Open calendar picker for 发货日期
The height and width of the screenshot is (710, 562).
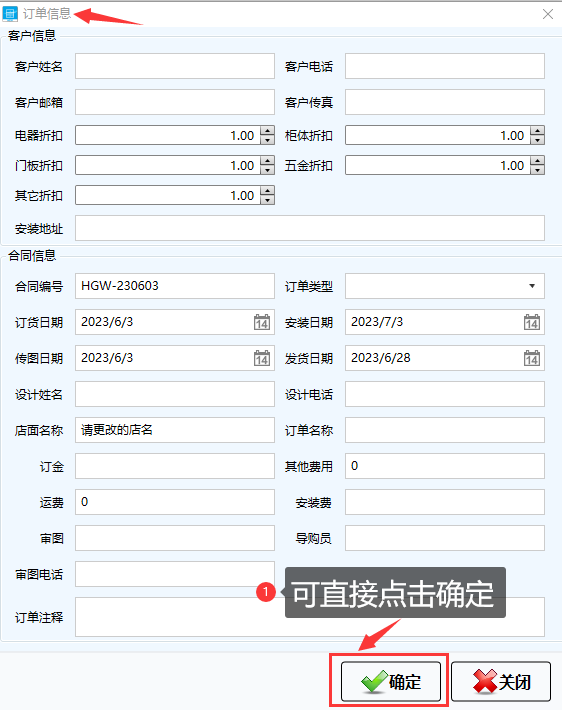[532, 358]
